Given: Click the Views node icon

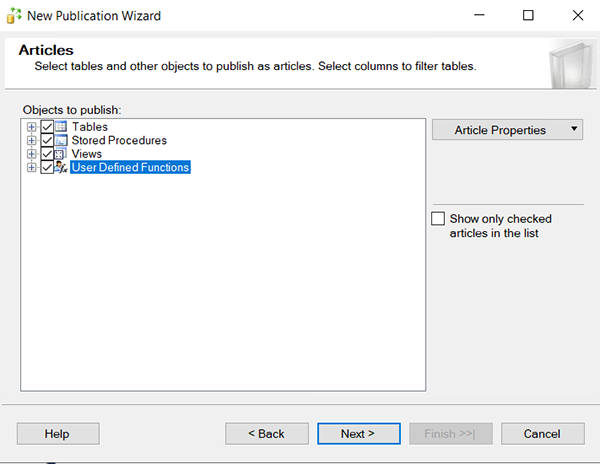Looking at the screenshot, I should 60,154.
